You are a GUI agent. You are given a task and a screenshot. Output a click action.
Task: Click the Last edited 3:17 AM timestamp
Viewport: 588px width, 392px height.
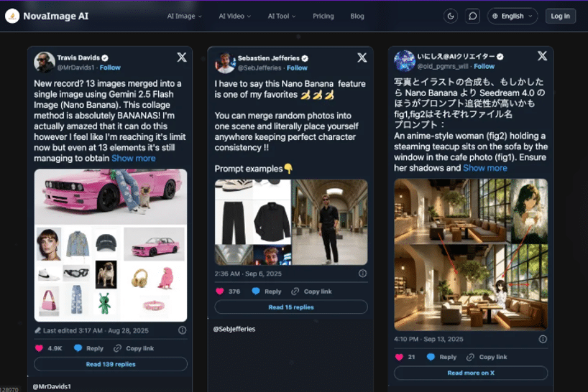(91, 330)
